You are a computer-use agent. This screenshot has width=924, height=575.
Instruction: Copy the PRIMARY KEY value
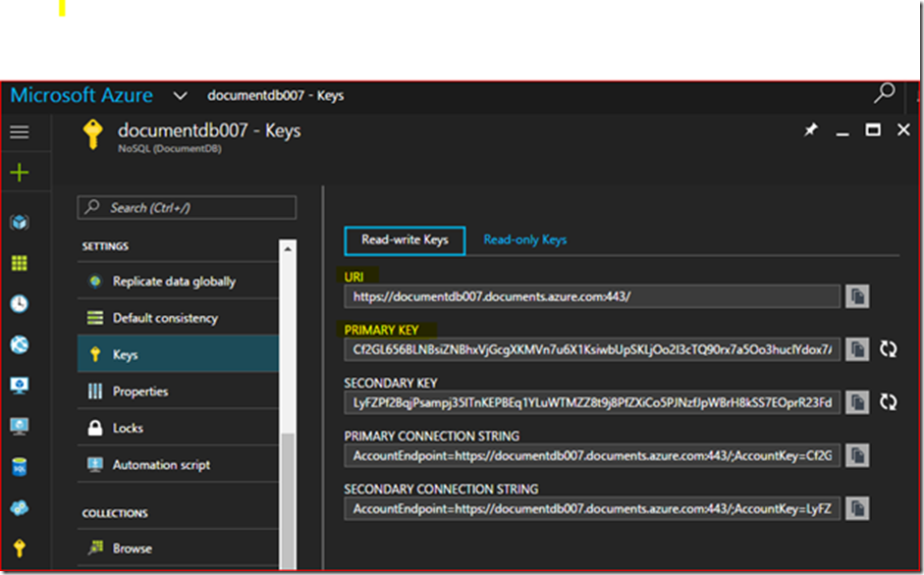click(x=857, y=349)
